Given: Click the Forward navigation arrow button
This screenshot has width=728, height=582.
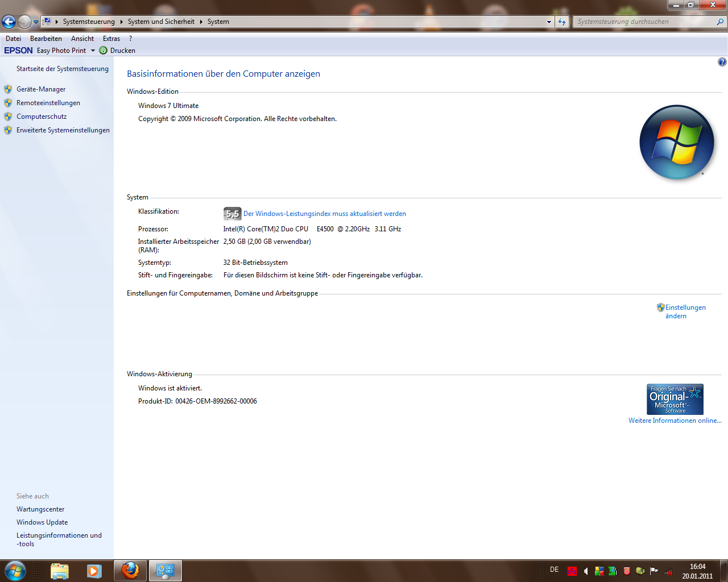Looking at the screenshot, I should tap(24, 22).
